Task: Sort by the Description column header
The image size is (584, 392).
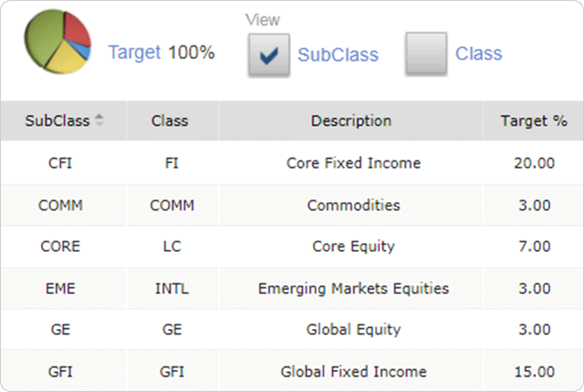Action: [351, 120]
